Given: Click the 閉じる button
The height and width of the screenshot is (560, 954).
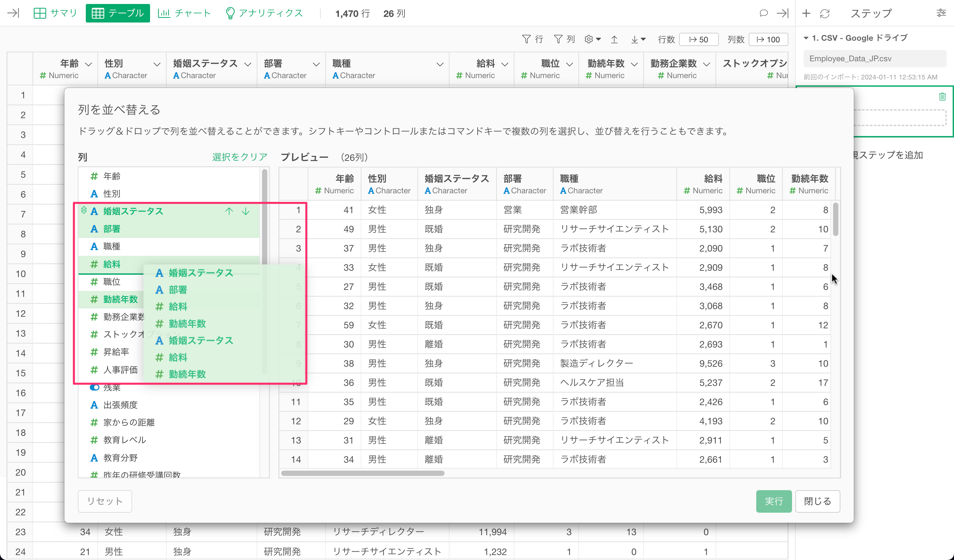Looking at the screenshot, I should [x=818, y=501].
